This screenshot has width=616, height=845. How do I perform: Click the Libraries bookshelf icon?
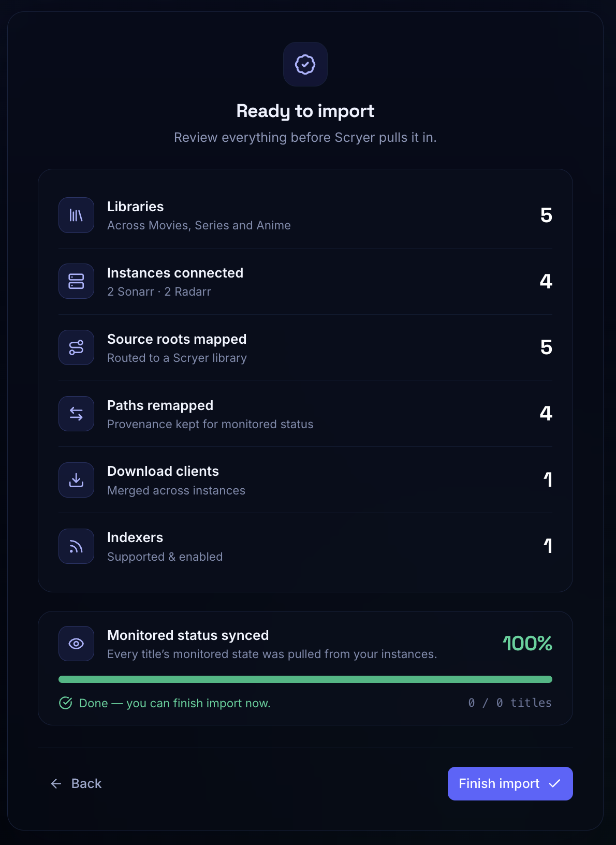[x=76, y=215]
